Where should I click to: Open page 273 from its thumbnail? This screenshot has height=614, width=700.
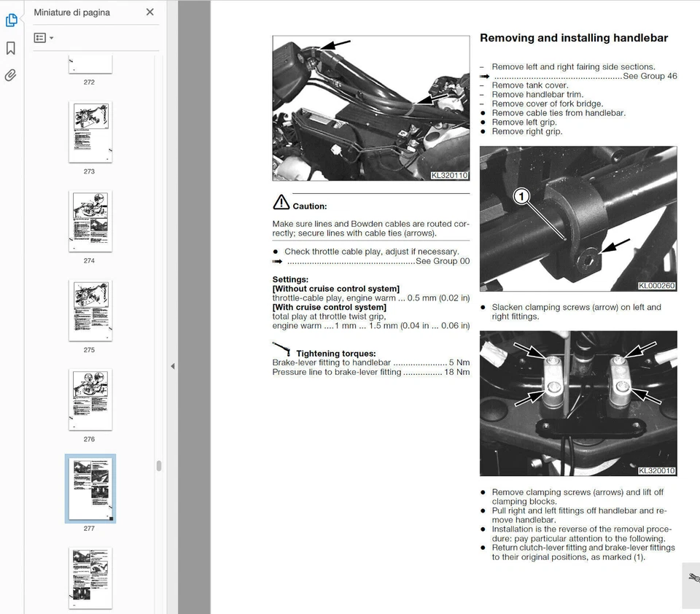click(90, 131)
